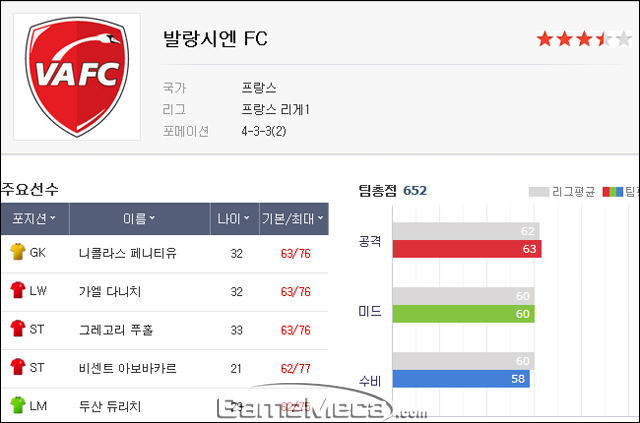Screen dimensions: 640x423
Task: Click the grey 리그평균 legend swatch
Action: [x=539, y=191]
